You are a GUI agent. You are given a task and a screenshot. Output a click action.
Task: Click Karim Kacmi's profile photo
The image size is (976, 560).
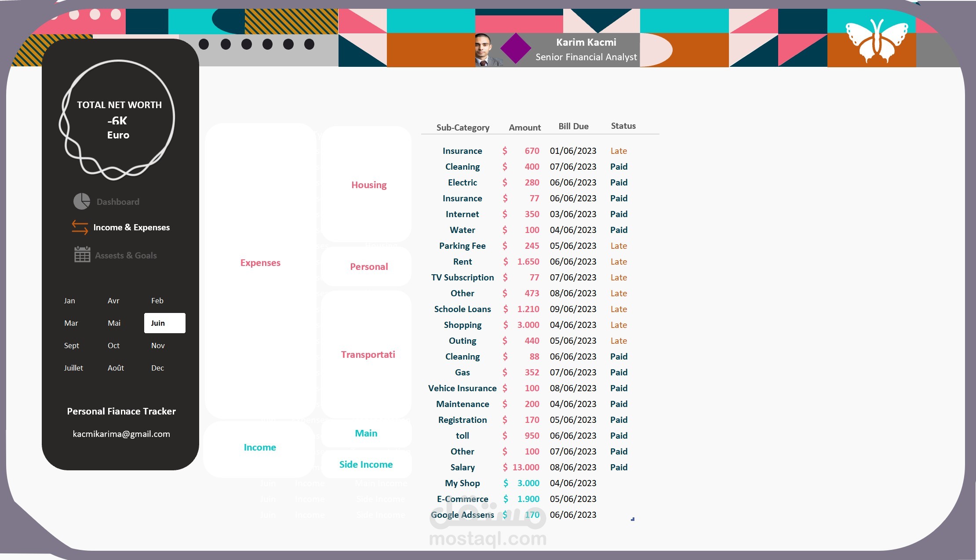tap(486, 50)
